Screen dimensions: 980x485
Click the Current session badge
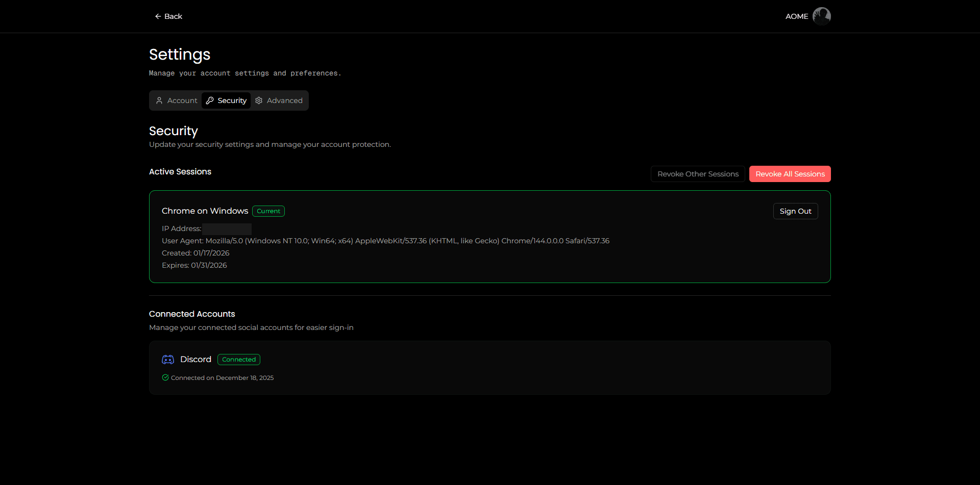tap(268, 211)
